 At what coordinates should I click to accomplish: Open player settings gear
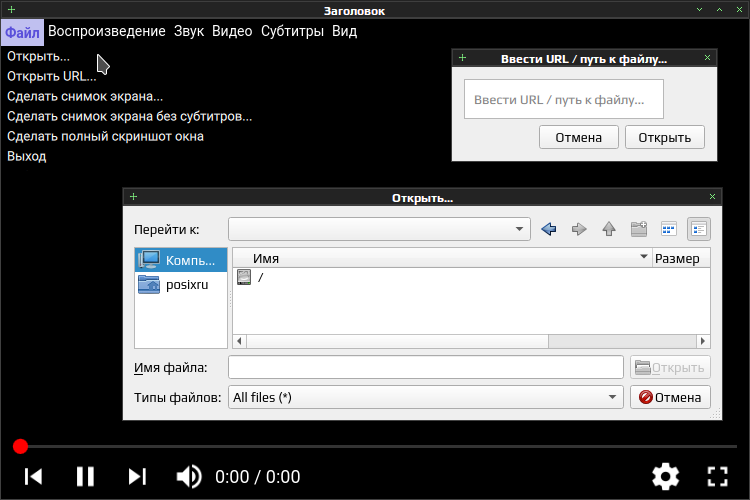click(x=665, y=477)
